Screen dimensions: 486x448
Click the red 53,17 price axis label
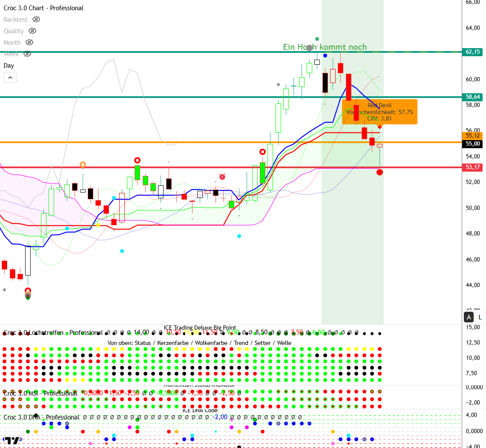[473, 167]
